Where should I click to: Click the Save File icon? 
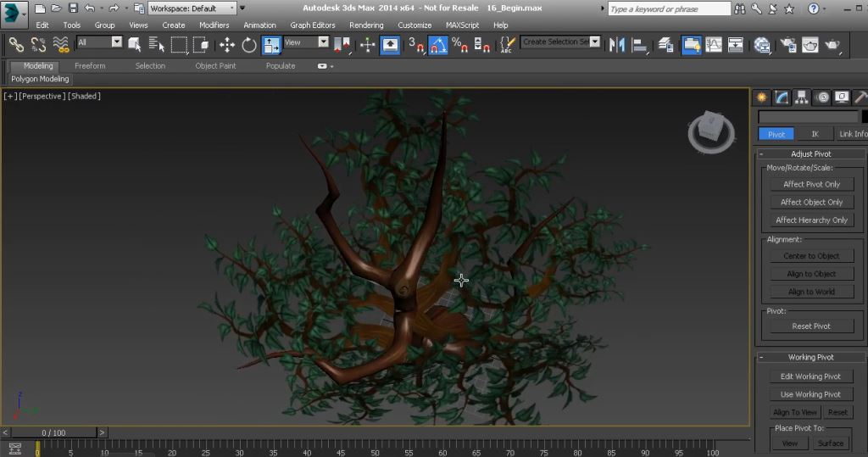tap(73, 8)
